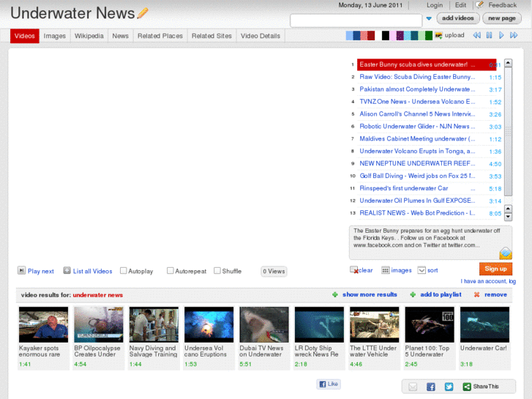Open BP Oilpocalypse video thumbnail

(x=99, y=324)
